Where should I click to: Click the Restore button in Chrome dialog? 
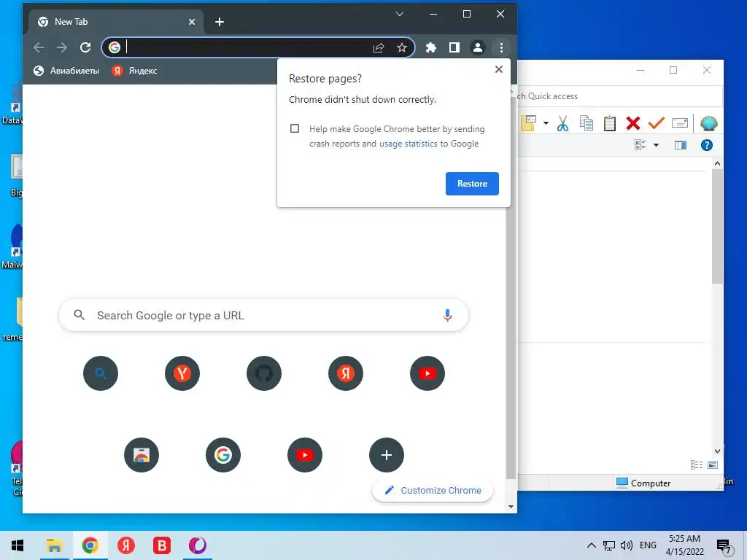(x=472, y=184)
